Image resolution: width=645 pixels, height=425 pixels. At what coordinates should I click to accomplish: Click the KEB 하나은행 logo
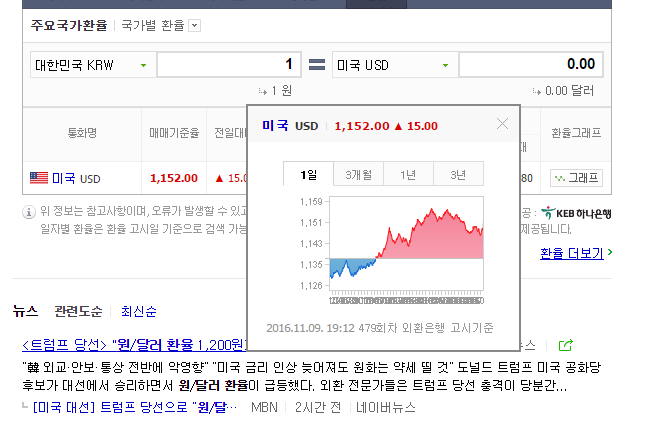pos(575,212)
